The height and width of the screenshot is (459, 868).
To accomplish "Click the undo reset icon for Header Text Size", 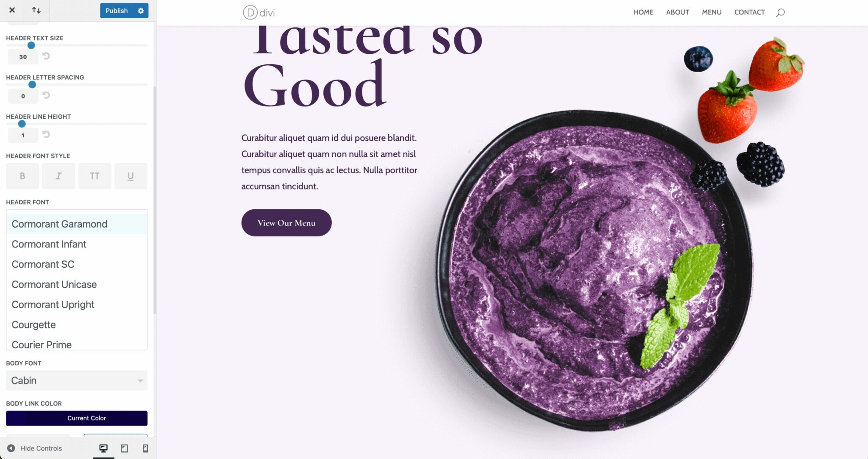I will coord(46,56).
